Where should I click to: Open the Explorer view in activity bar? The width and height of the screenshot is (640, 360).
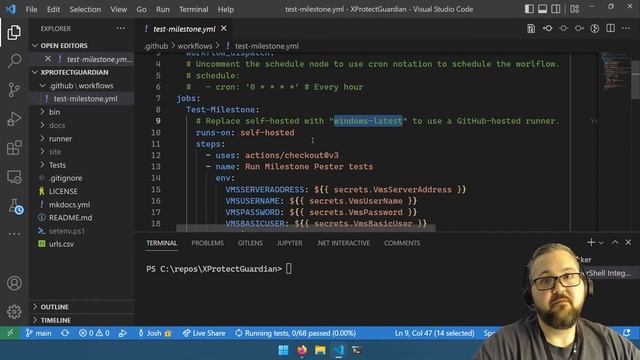coord(14,32)
